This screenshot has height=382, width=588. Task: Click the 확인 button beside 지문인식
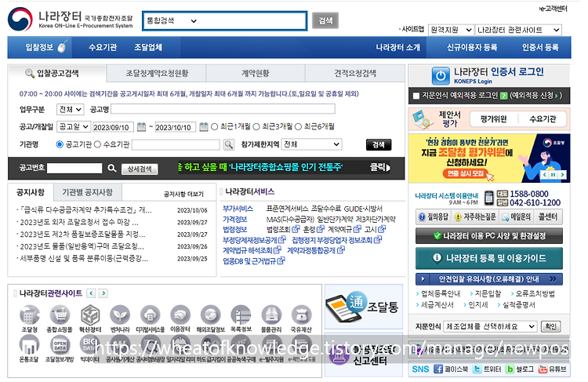coord(551,326)
